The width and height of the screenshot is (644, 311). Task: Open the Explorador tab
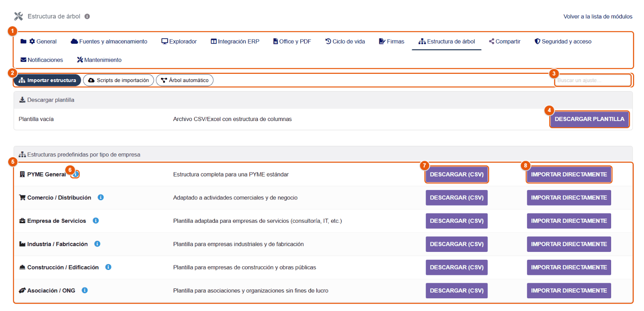point(179,41)
